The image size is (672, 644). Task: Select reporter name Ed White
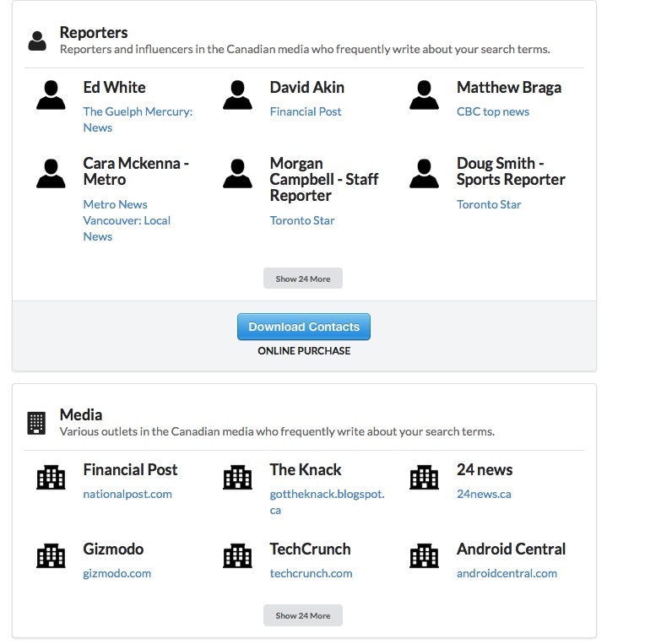tap(115, 88)
